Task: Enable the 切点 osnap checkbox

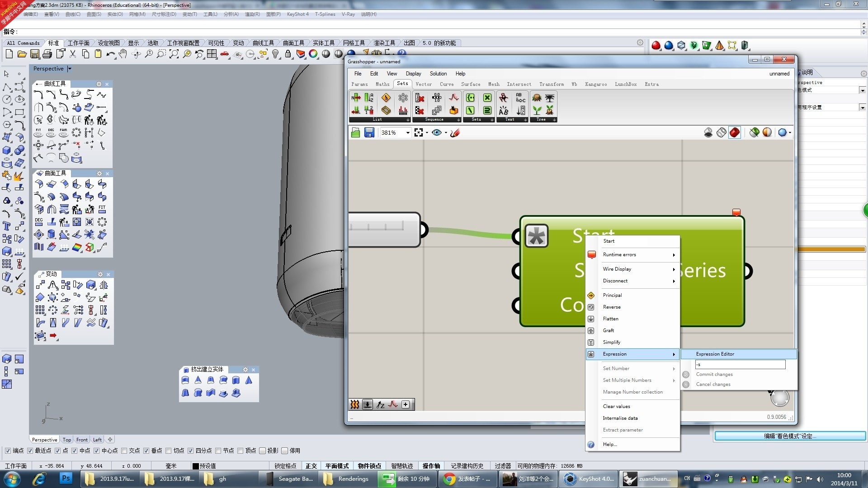Action: click(168, 451)
